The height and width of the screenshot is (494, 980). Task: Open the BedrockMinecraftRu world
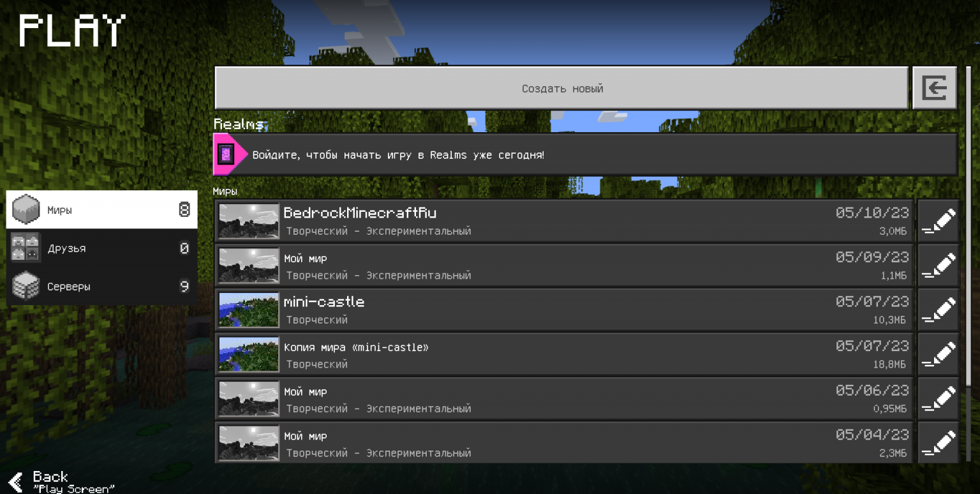pyautogui.click(x=565, y=221)
